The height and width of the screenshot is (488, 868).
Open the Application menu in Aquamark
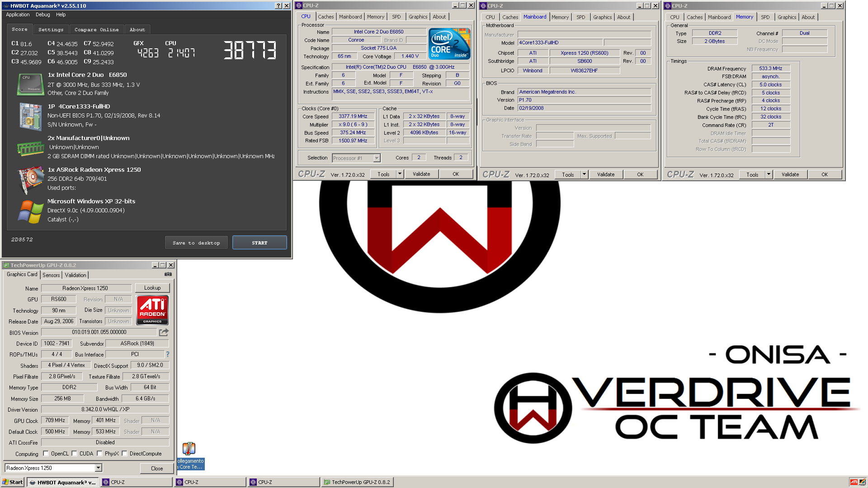point(18,14)
